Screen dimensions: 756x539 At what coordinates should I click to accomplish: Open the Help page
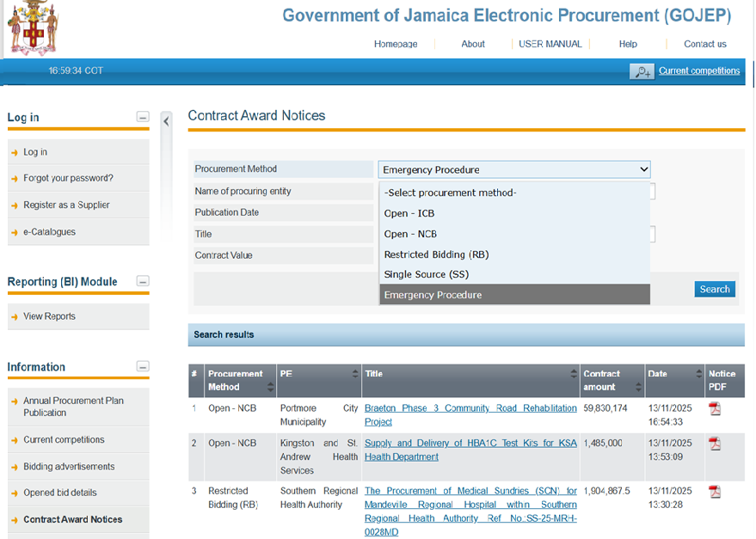628,44
